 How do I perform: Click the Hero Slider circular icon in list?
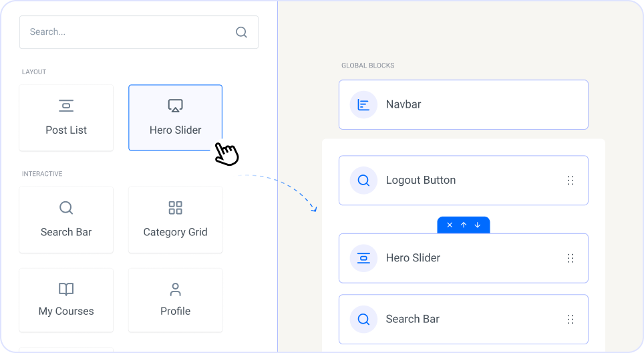pyautogui.click(x=363, y=258)
